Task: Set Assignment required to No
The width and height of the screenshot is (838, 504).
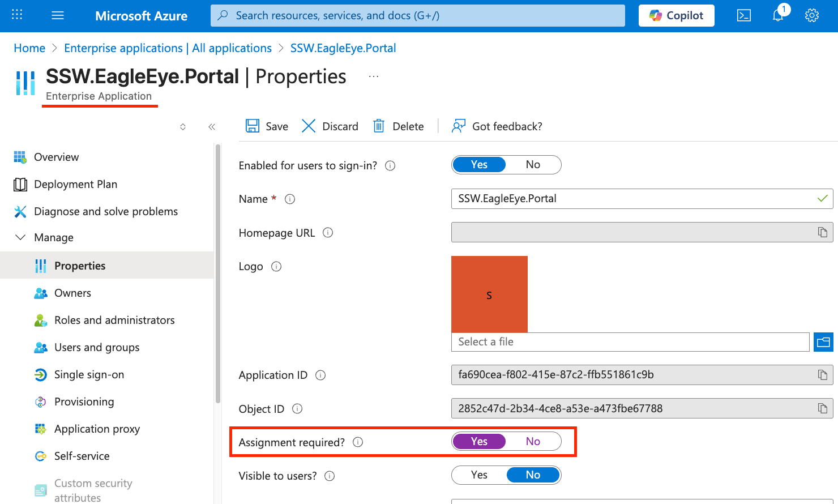Action: coord(533,441)
